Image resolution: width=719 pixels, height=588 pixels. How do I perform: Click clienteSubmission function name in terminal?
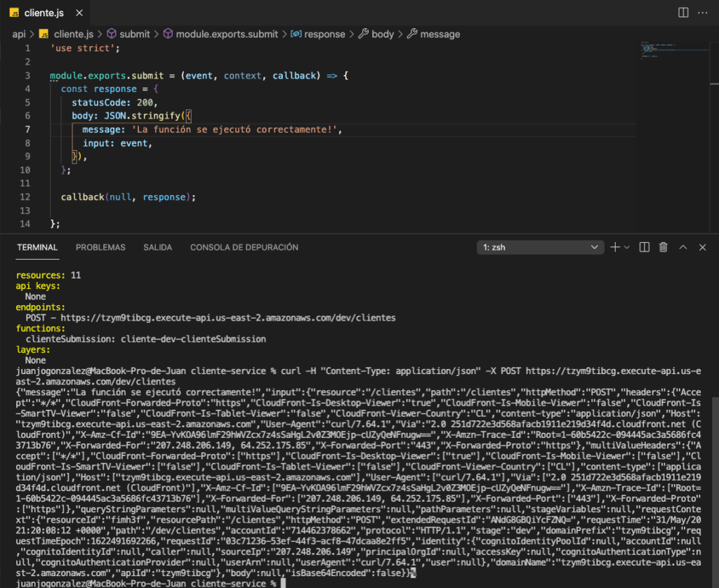tap(70, 339)
